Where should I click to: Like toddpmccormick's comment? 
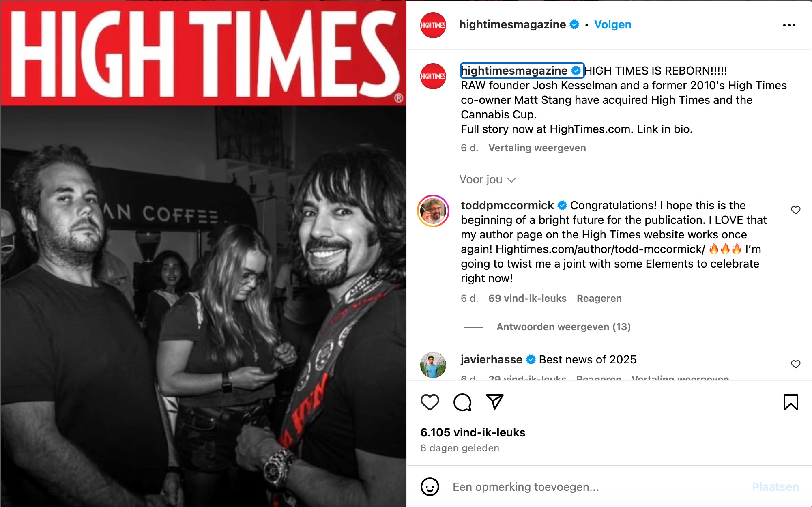pyautogui.click(x=796, y=210)
